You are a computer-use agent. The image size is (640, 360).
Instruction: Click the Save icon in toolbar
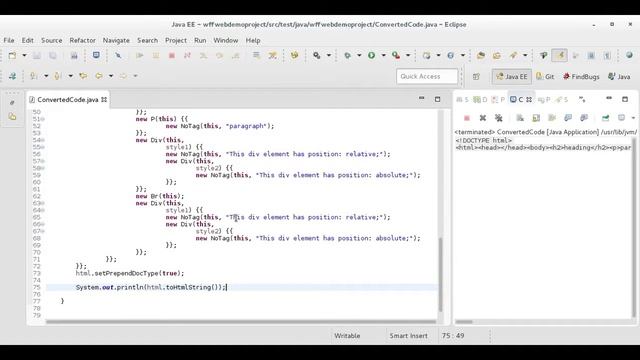coord(37,56)
